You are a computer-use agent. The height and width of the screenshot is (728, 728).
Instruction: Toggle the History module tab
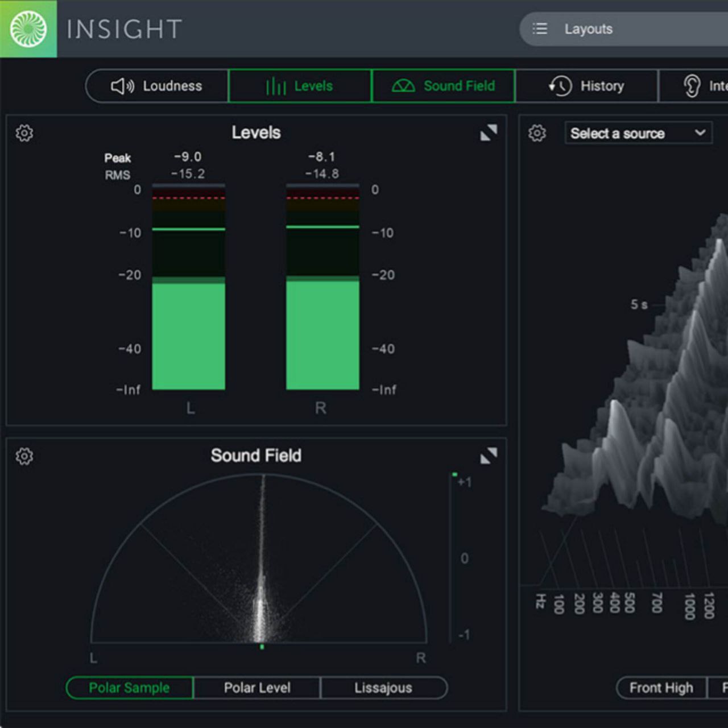(586, 86)
